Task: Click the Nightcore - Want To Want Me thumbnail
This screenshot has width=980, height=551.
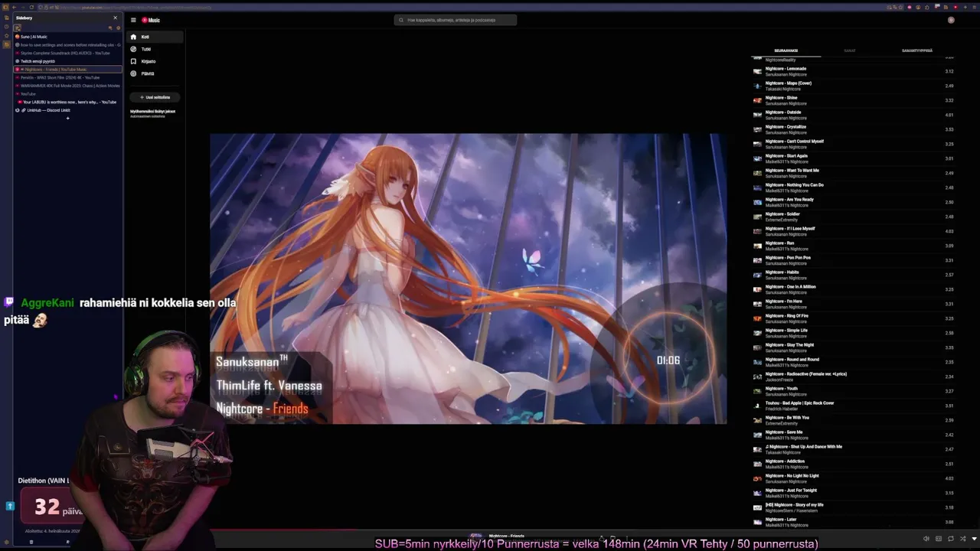Action: tap(757, 173)
